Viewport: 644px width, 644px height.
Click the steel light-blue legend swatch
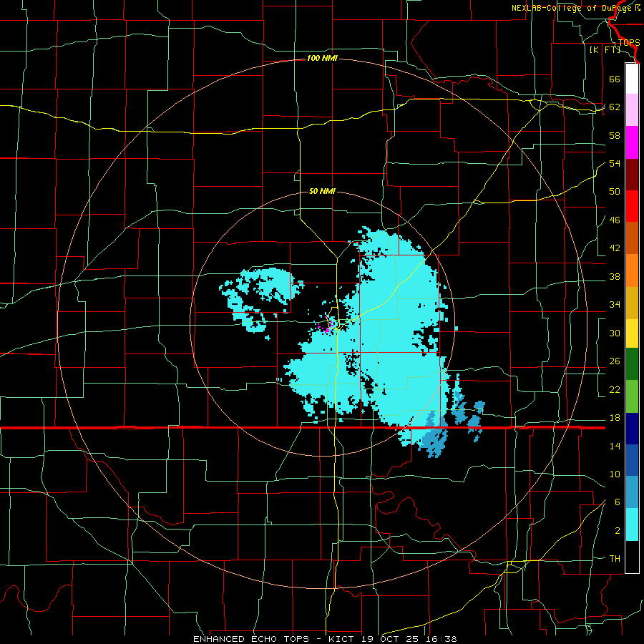point(632,492)
